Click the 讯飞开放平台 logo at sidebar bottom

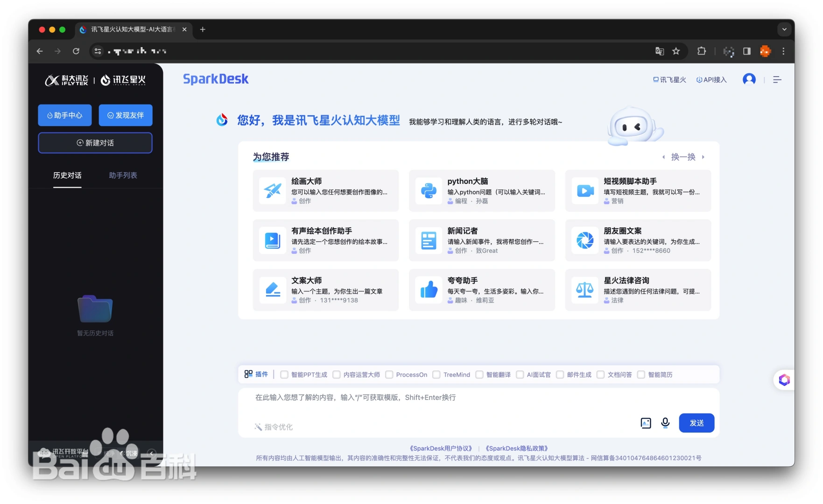coord(63,452)
